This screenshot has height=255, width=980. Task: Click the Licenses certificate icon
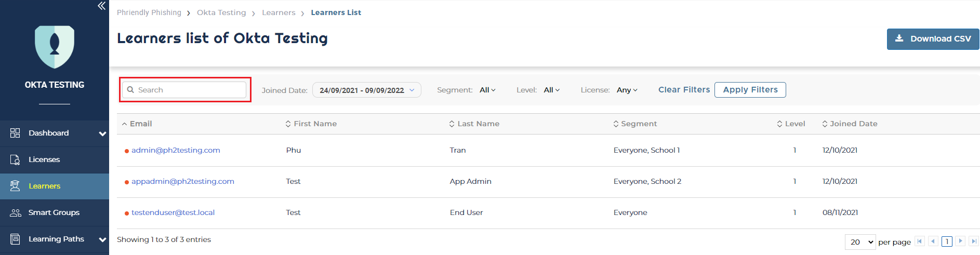coord(15,159)
